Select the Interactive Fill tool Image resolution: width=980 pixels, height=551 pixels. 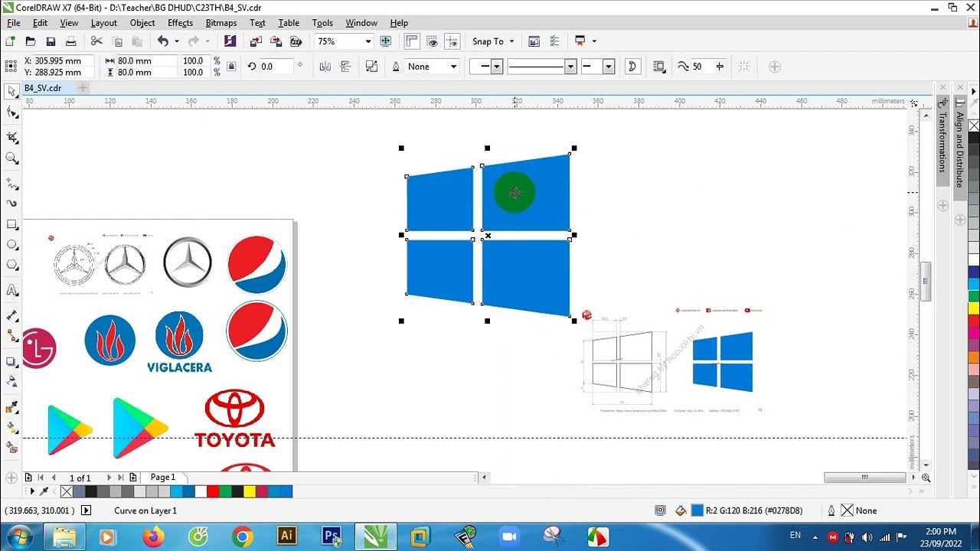point(11,427)
